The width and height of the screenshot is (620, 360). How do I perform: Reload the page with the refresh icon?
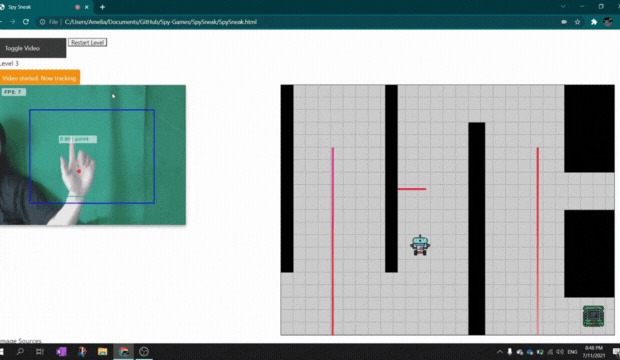(26, 22)
